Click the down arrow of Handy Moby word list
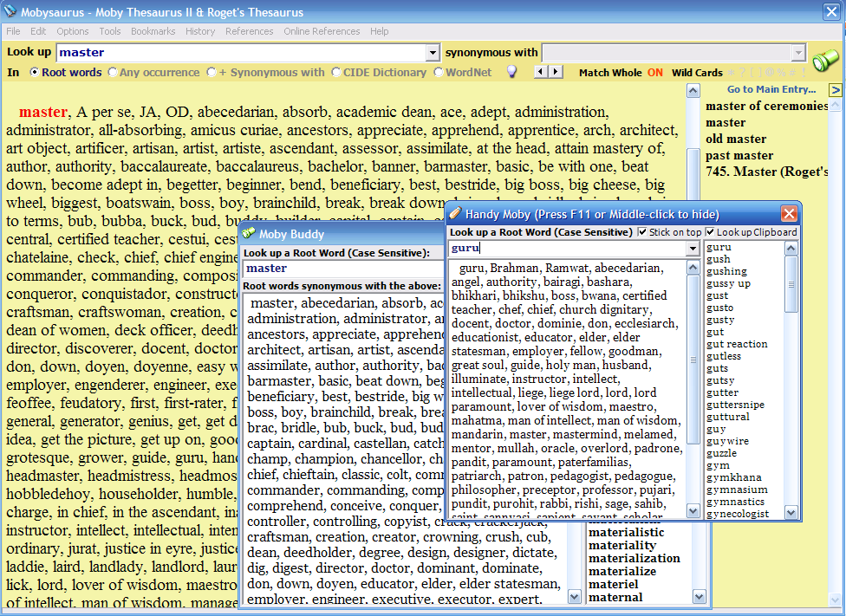846x616 pixels. point(791,512)
